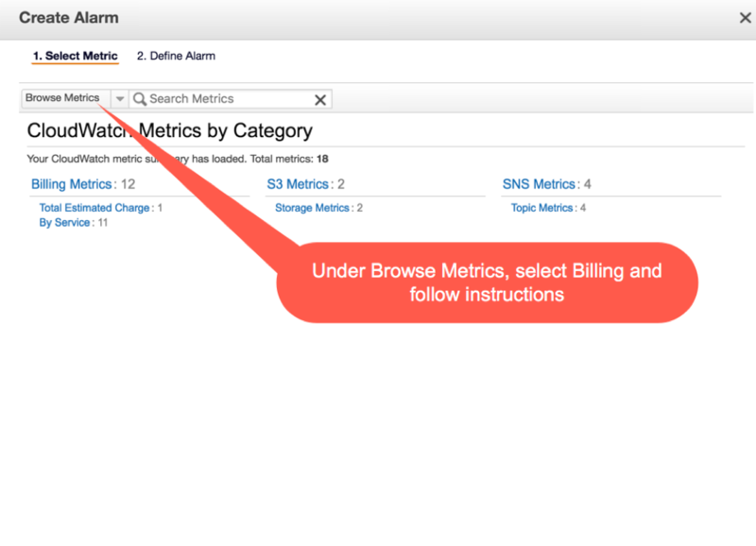This screenshot has height=546, width=756.
Task: Select the Topic Metrics link
Action: point(541,208)
